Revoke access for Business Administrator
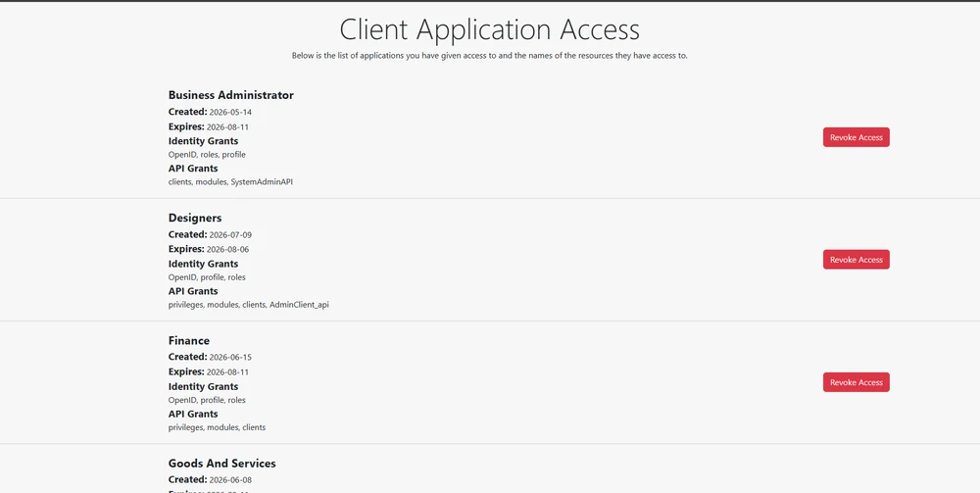 [x=856, y=137]
